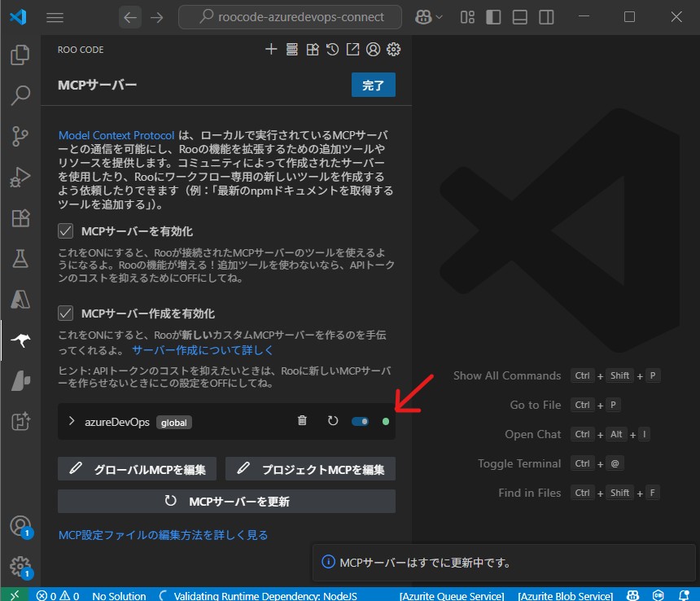The width and height of the screenshot is (700, 601).
Task: Delete the azureDevOps server with trash icon
Action: [x=302, y=420]
